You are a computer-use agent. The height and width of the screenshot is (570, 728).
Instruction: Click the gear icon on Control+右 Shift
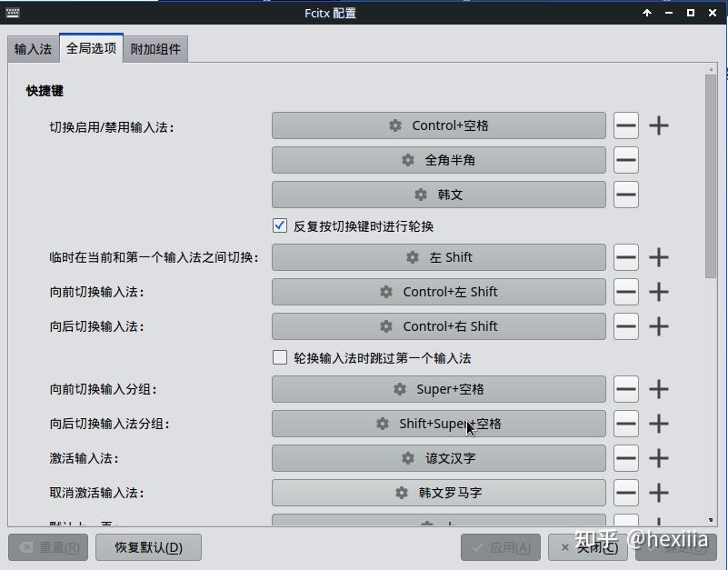coord(385,325)
